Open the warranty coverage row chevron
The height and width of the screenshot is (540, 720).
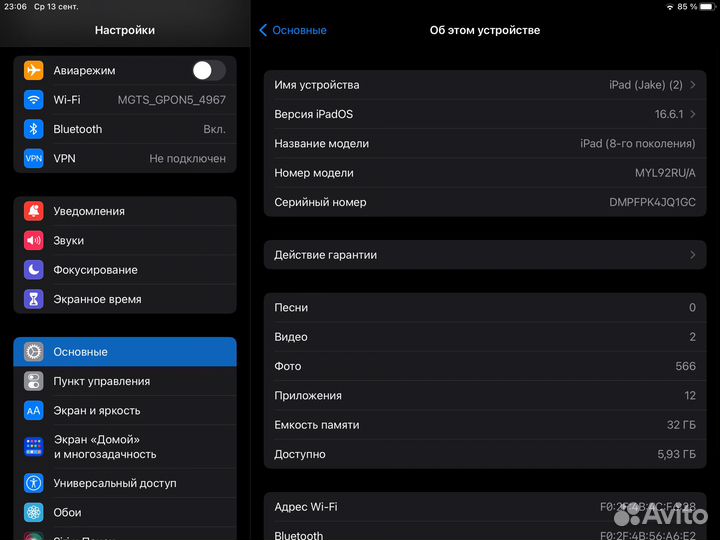click(x=693, y=255)
